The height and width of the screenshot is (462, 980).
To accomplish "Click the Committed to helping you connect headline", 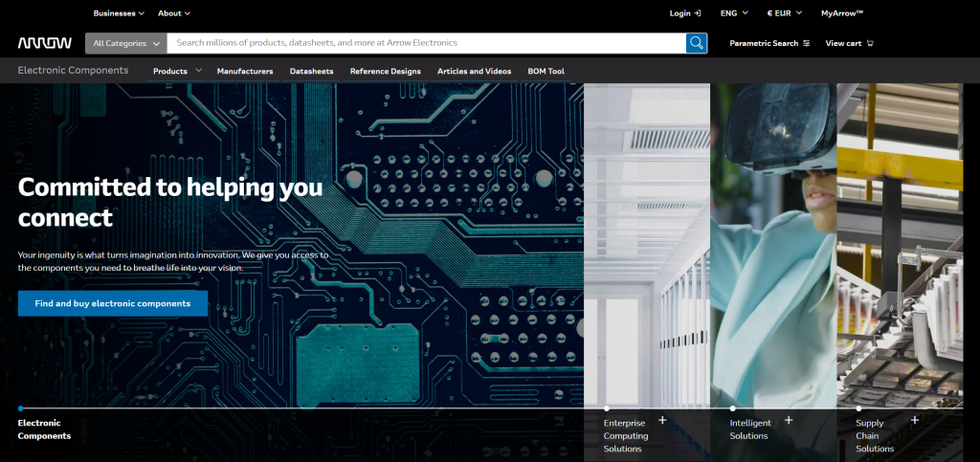I will [x=170, y=202].
